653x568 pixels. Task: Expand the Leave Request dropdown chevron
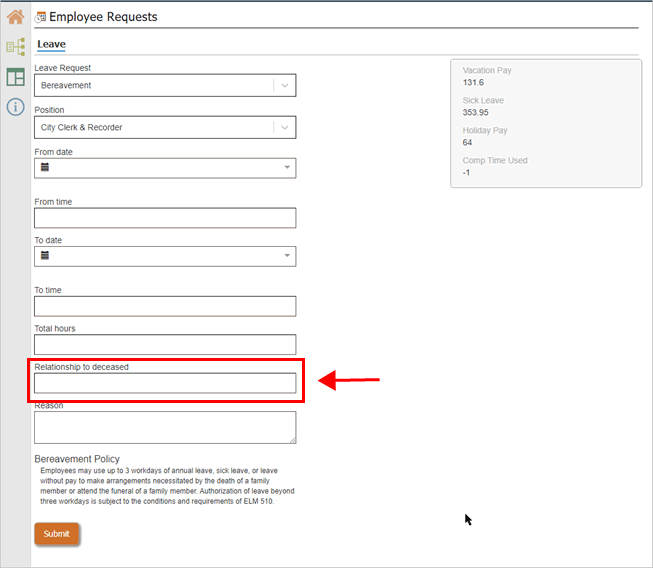tap(285, 86)
